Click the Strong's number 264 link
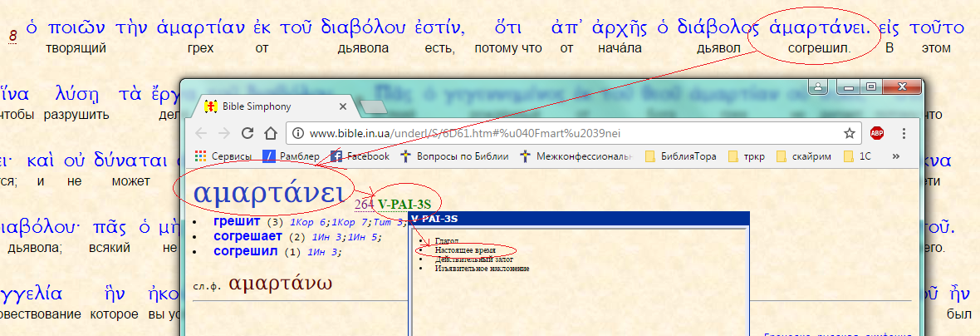 click(x=364, y=204)
